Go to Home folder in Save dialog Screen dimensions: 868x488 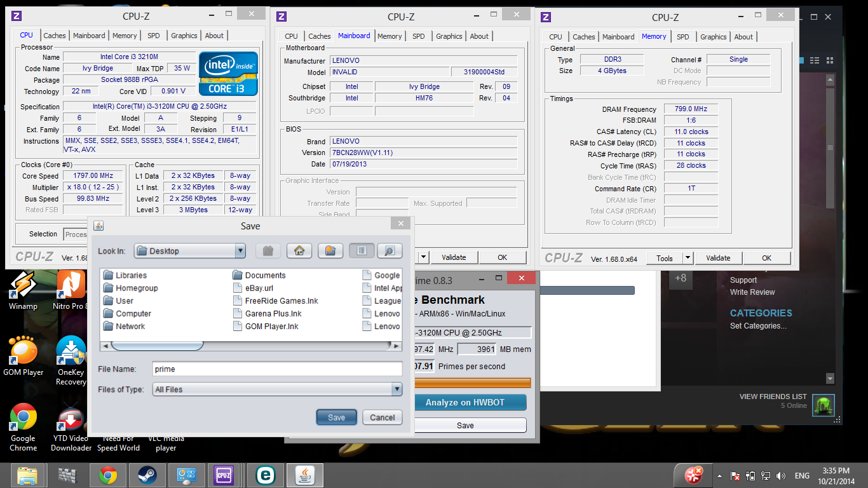299,250
